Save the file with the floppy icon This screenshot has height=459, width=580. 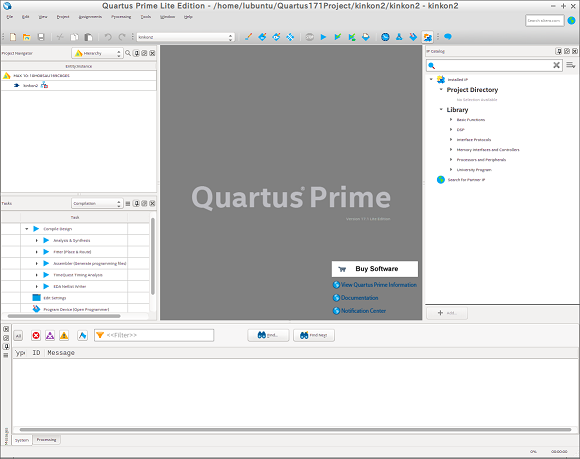[41, 37]
